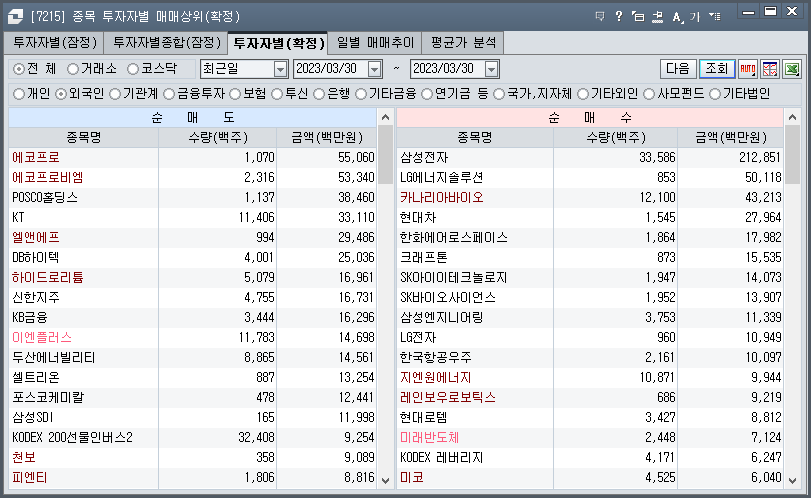Select 하이드로리튬 stock row
The width and height of the screenshot is (811, 498).
click(192, 278)
